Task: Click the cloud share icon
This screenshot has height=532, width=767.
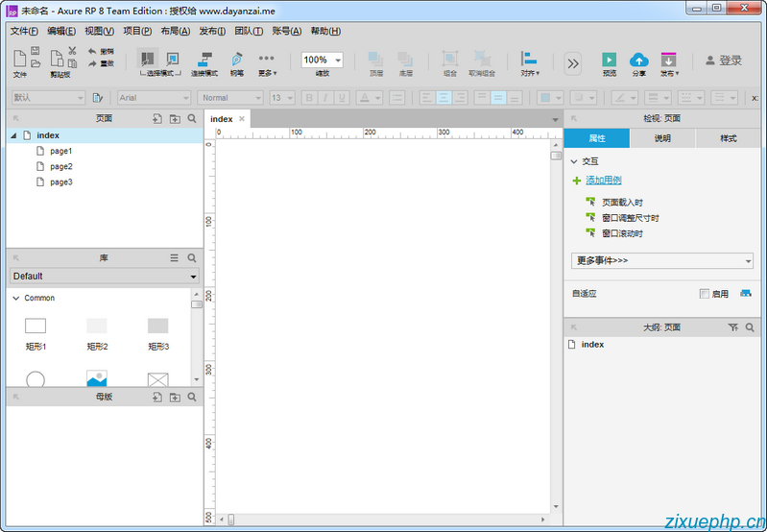Action: click(638, 60)
